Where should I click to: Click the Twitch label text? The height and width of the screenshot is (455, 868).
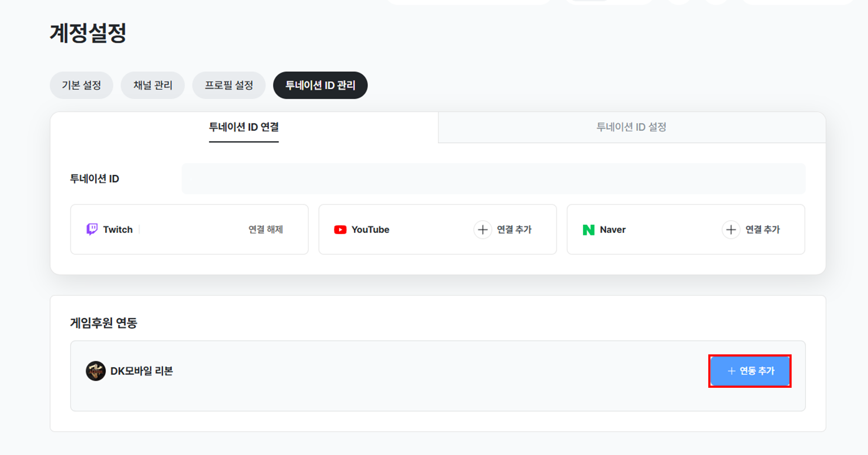[118, 229]
